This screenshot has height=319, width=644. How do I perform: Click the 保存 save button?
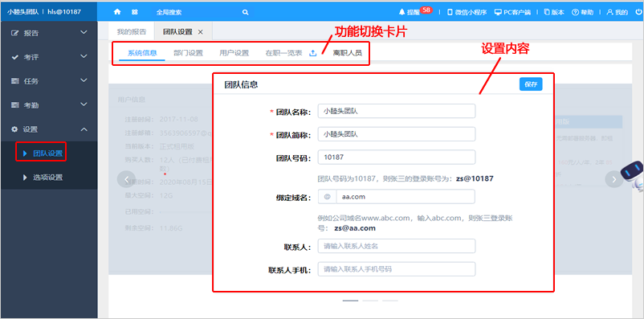(x=531, y=84)
